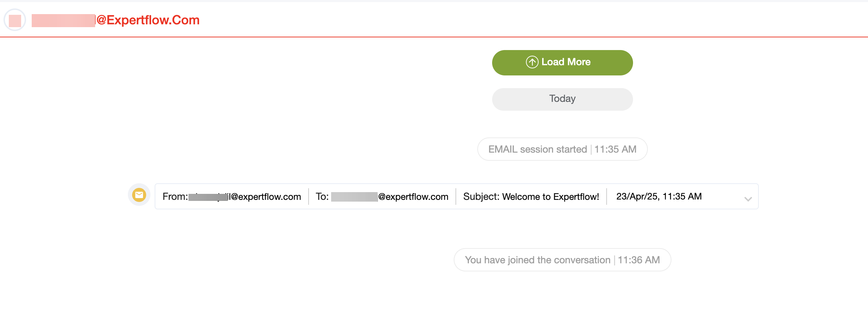Click the recipient address in the To field
The image size is (868, 313).
389,196
